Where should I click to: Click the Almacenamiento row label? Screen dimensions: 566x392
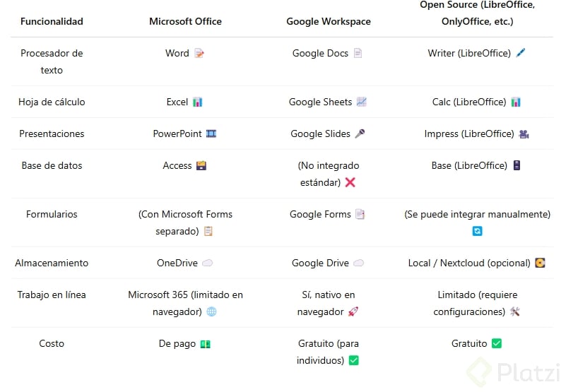click(x=52, y=263)
